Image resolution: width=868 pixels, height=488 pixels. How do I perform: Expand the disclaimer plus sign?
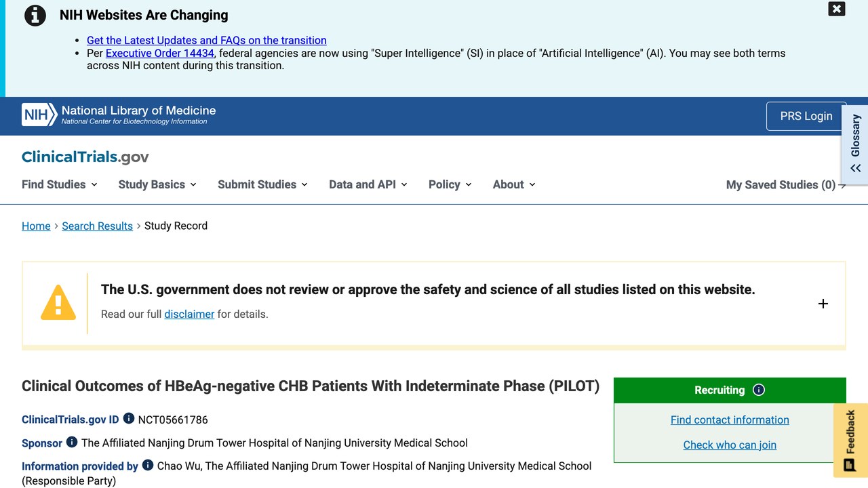823,304
